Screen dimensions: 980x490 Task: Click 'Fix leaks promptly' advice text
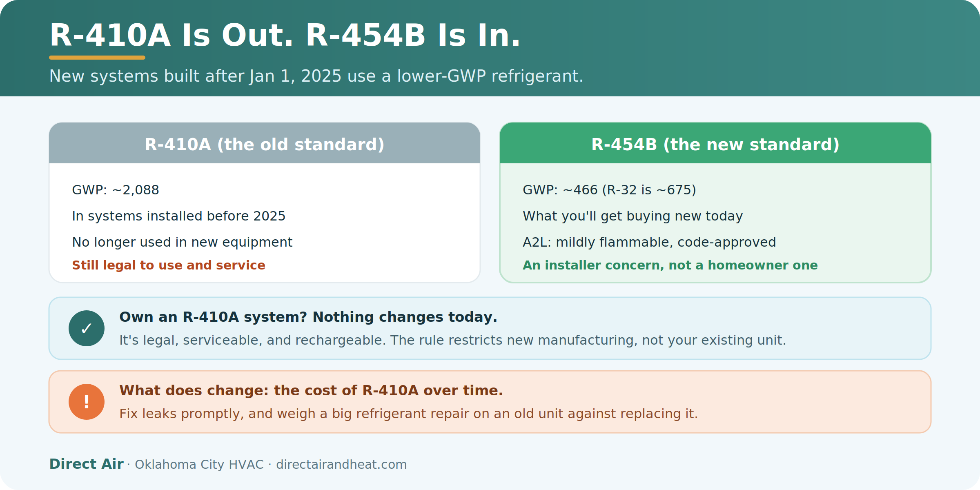[x=409, y=414]
